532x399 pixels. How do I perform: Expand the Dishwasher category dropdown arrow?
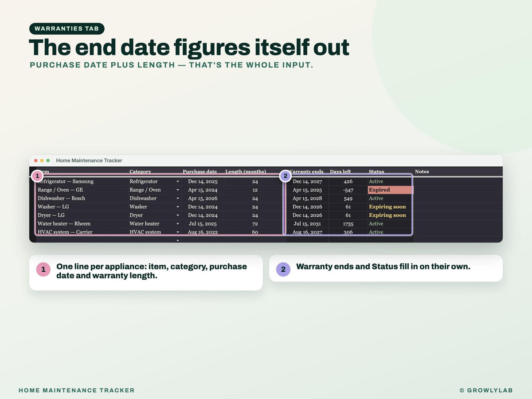178,198
